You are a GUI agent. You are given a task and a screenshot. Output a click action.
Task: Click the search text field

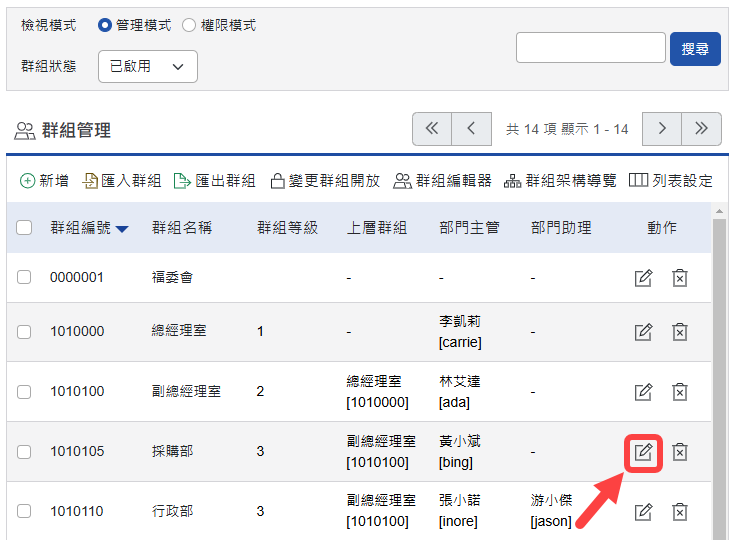(590, 48)
